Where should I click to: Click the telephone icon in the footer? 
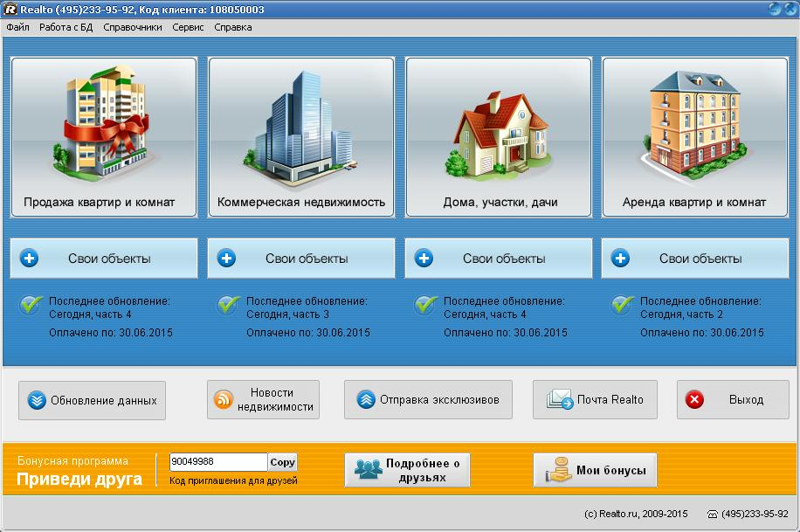point(713,515)
